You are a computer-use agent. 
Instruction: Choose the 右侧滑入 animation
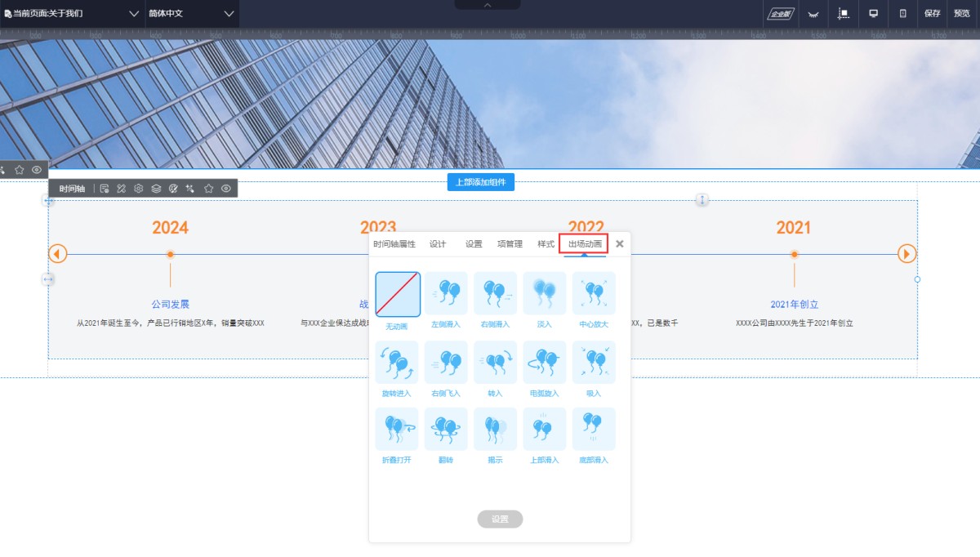point(496,294)
